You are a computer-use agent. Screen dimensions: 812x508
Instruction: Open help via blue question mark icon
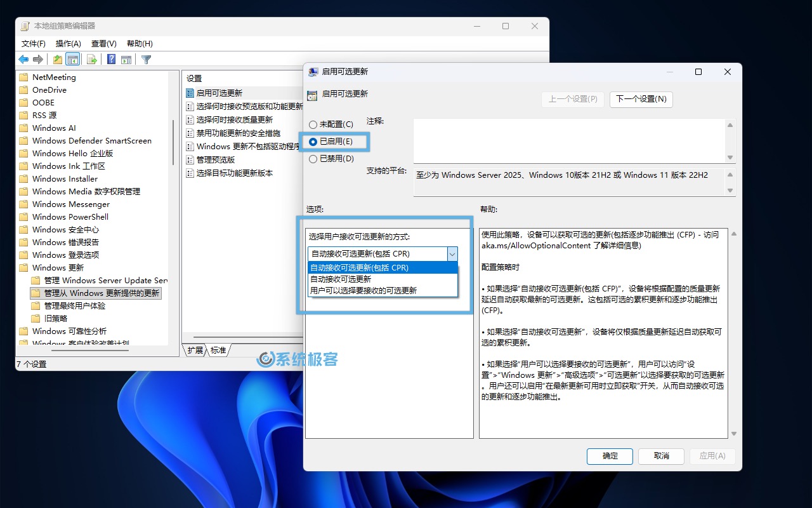point(111,60)
